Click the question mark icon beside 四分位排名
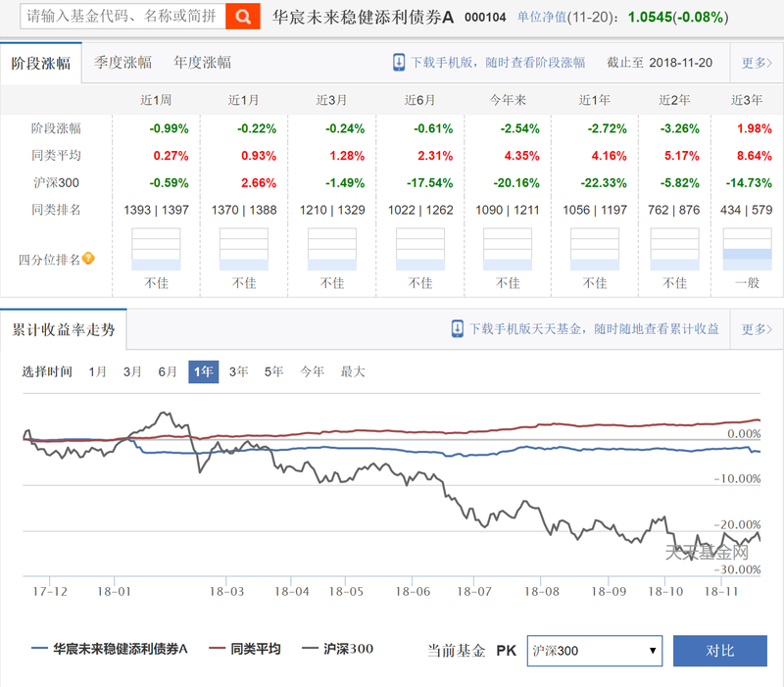Image resolution: width=784 pixels, height=687 pixels. coord(88,259)
